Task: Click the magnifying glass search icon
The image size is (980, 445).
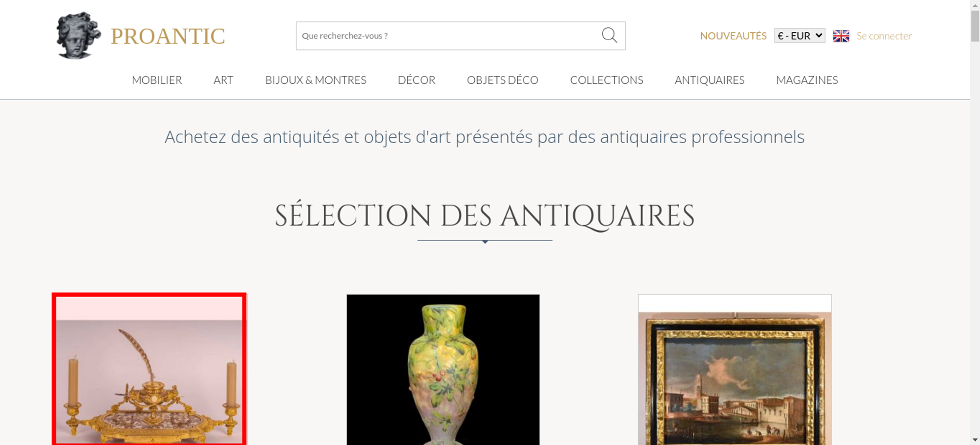Action: (609, 35)
